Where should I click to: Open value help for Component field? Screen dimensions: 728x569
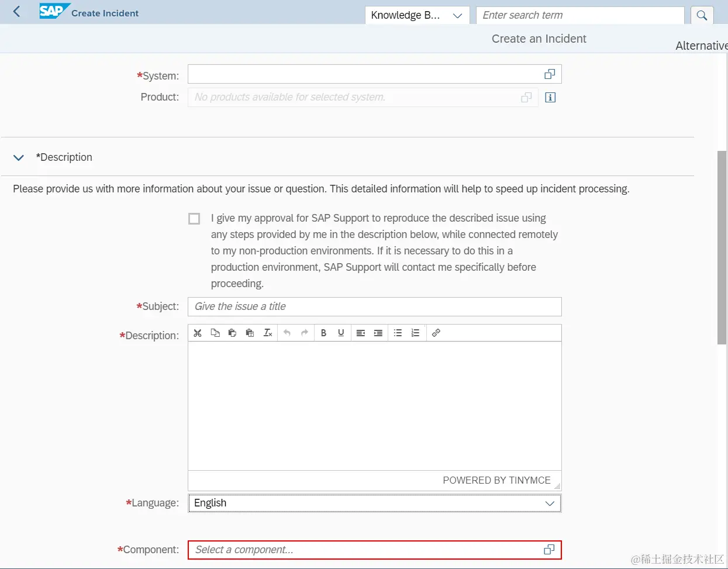[549, 550]
